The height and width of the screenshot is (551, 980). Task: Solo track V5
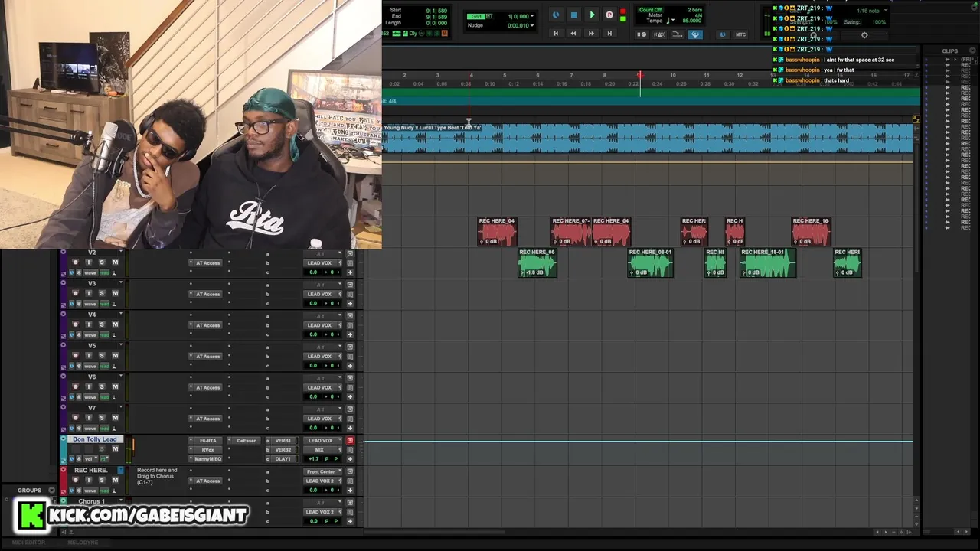coord(102,356)
